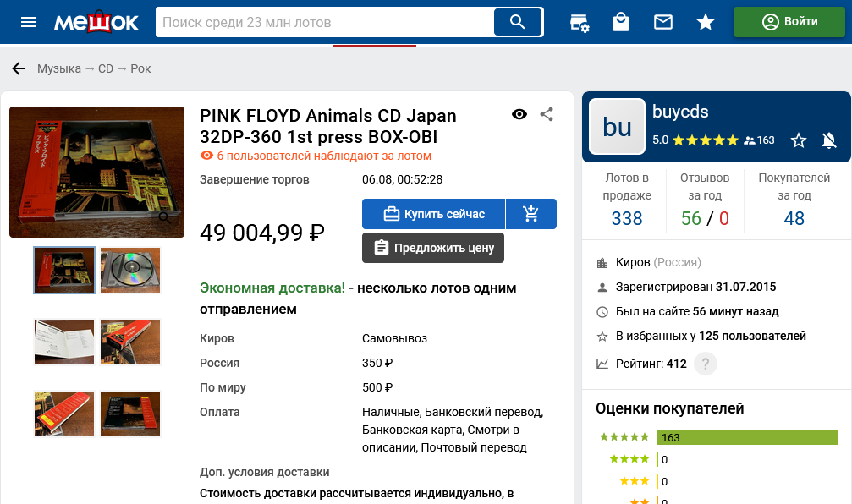The width and height of the screenshot is (852, 504).
Task: Go back using the left arrow
Action: pyautogui.click(x=19, y=68)
